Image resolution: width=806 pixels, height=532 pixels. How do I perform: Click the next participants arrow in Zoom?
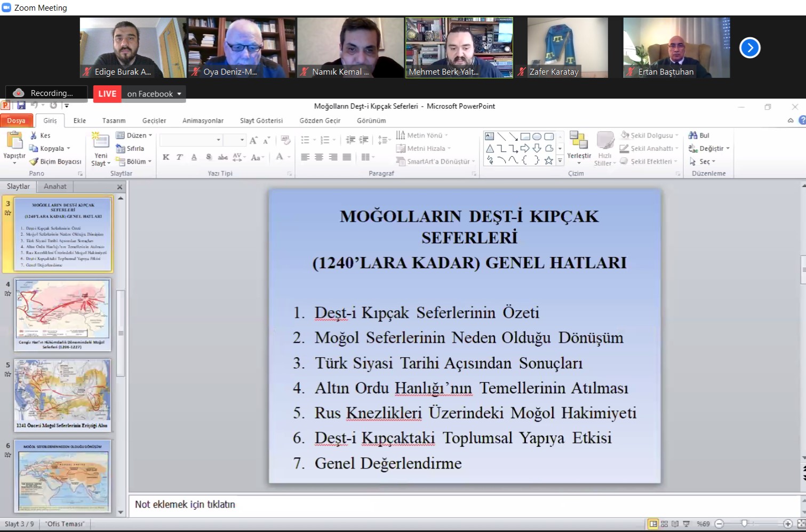pos(749,48)
